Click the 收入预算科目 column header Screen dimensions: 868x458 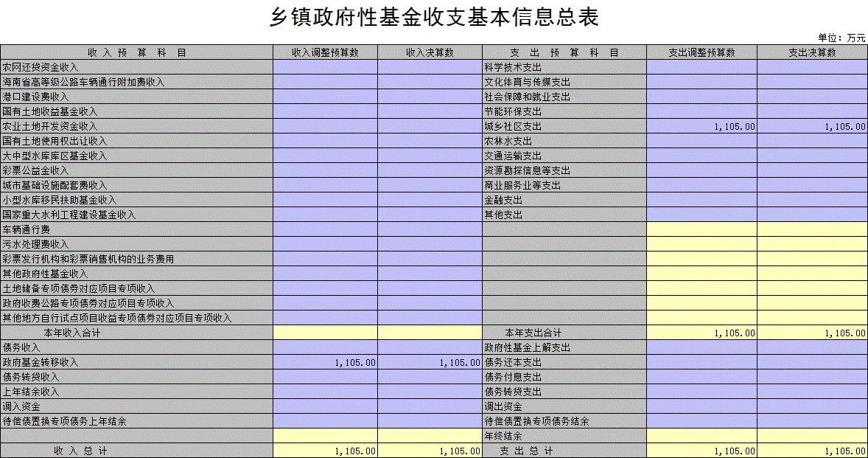[x=136, y=52]
